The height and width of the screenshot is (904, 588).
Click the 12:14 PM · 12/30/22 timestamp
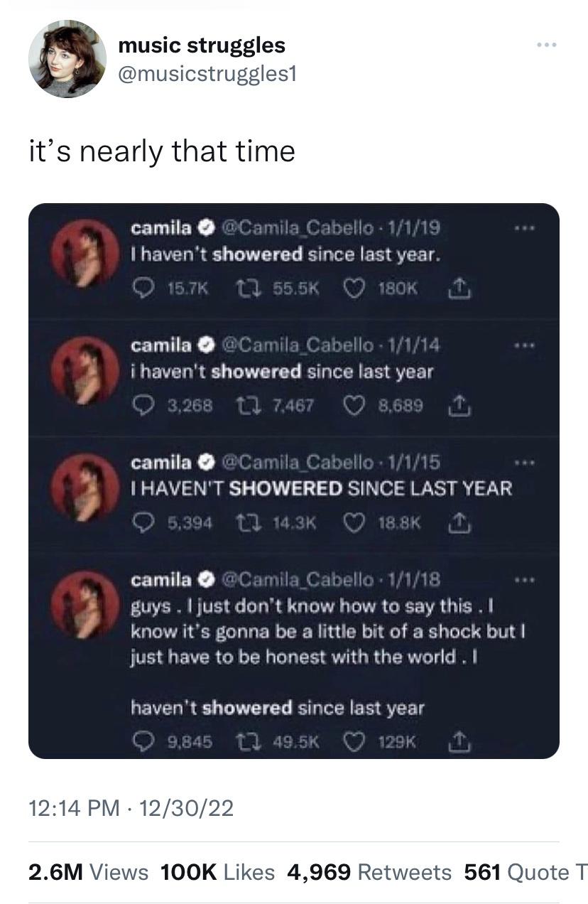pos(131,807)
